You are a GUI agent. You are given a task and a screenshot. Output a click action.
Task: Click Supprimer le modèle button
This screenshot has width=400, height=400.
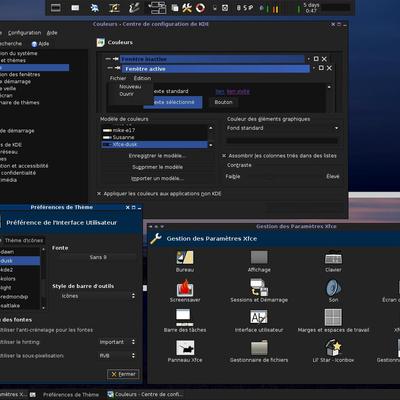click(x=157, y=167)
